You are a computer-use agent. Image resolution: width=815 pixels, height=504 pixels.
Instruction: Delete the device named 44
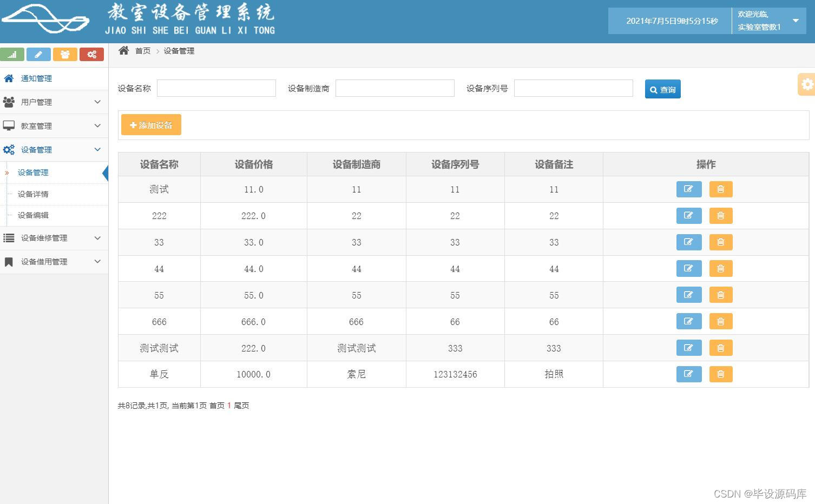click(x=721, y=269)
